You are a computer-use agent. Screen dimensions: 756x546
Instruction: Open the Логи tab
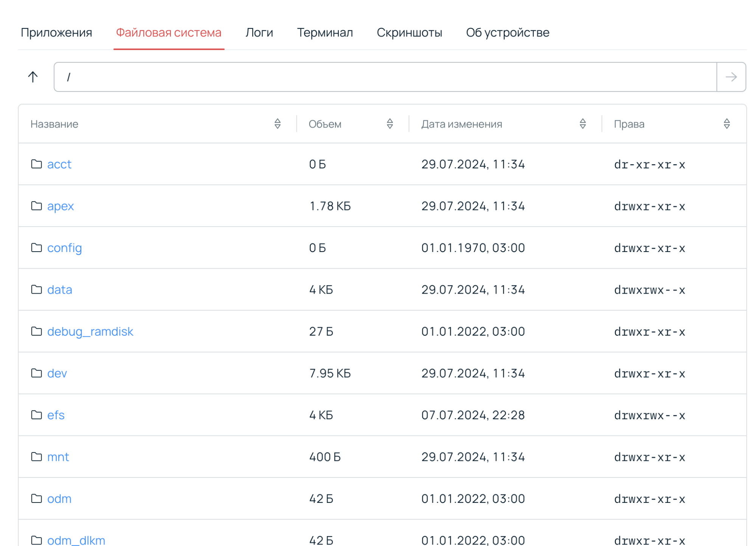(259, 33)
